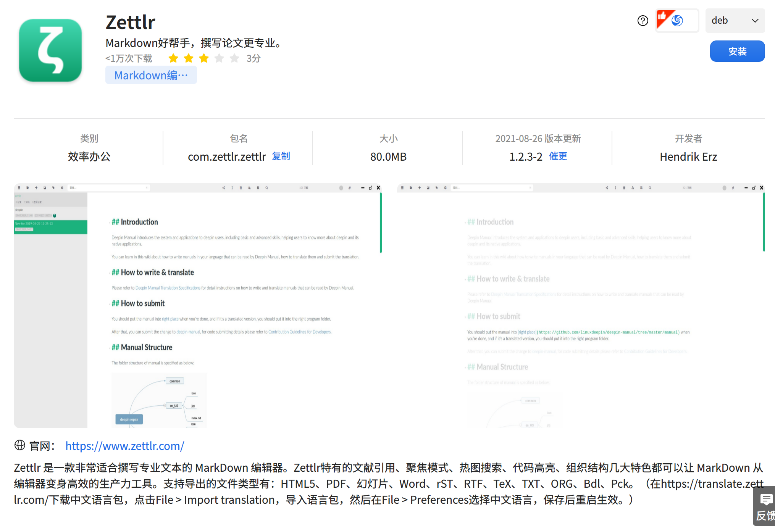Screen dimensions: 775x532
Task: Open the deb package format dropdown
Action: click(735, 21)
